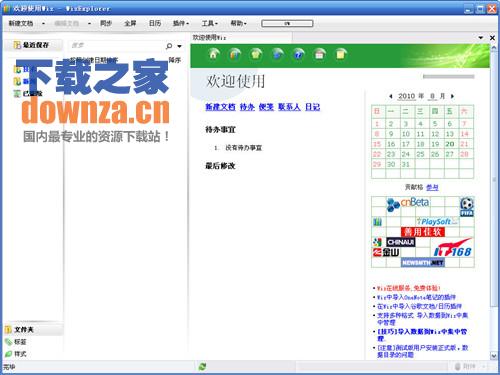Click the link beside 贡献榜
The height and width of the screenshot is (375, 500).
coord(432,187)
